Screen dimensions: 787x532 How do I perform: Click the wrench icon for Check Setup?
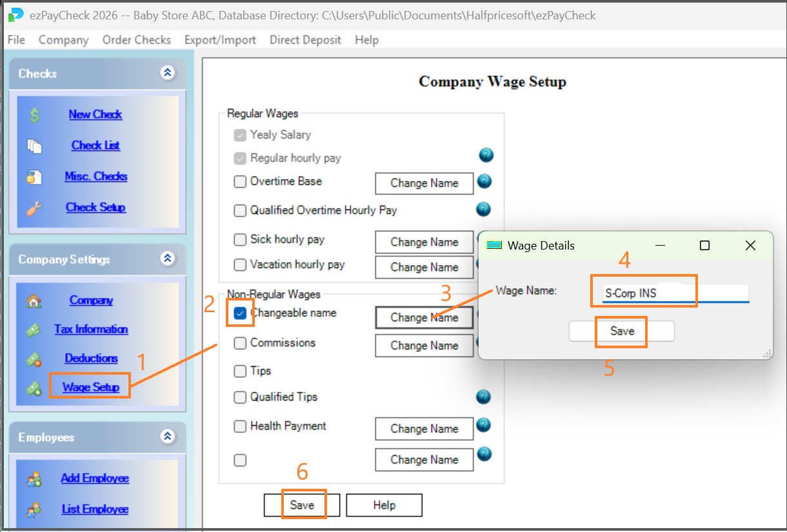coord(34,208)
